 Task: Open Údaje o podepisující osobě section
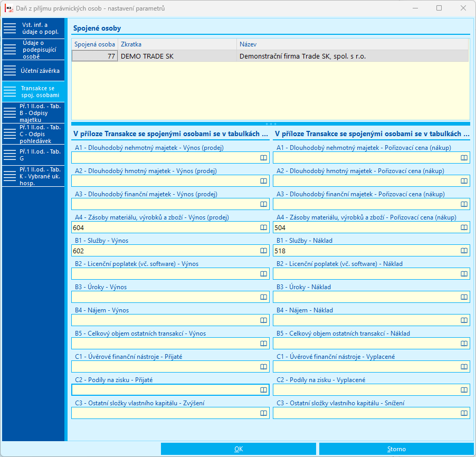pos(33,50)
